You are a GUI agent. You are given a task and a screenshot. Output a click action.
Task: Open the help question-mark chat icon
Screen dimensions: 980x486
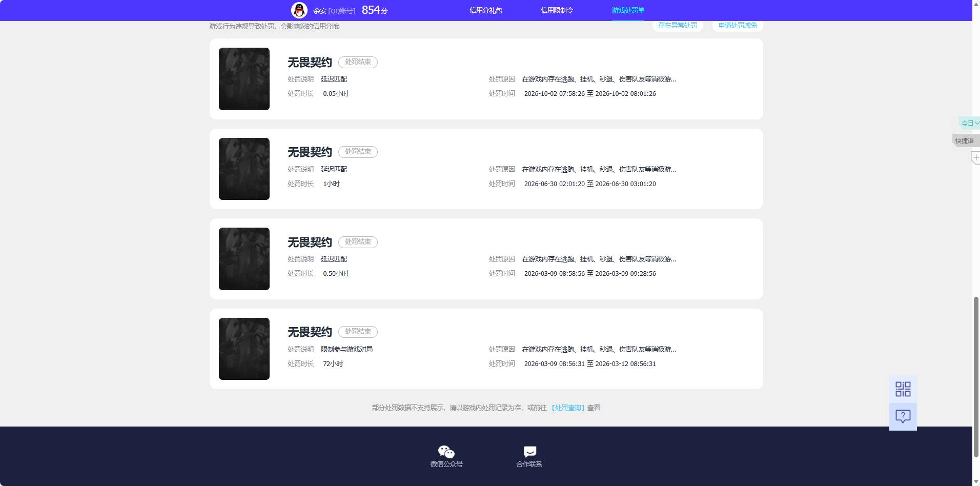pyautogui.click(x=903, y=416)
